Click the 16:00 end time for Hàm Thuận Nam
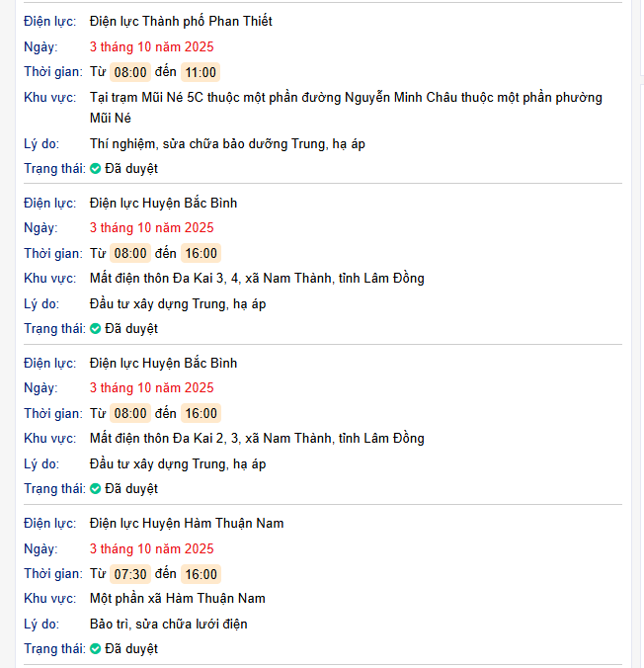Viewport: 644px width, 668px height. point(201,574)
